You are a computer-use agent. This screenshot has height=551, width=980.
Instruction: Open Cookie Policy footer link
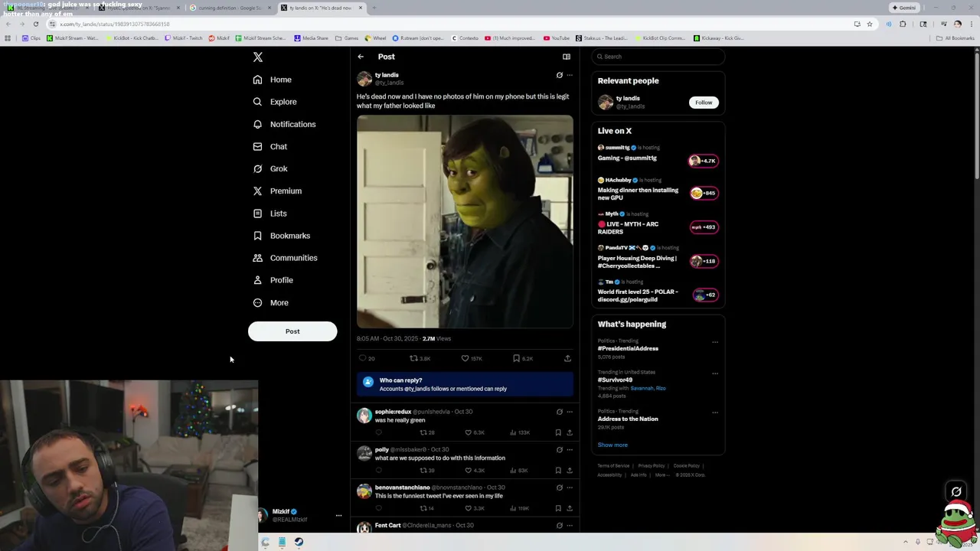click(687, 466)
